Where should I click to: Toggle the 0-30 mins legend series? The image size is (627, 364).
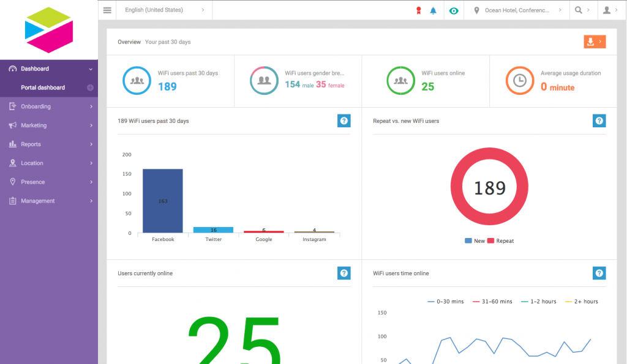point(446,302)
